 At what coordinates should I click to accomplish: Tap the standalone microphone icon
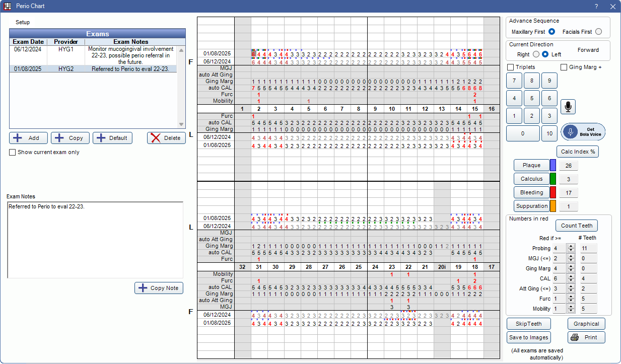tap(568, 106)
